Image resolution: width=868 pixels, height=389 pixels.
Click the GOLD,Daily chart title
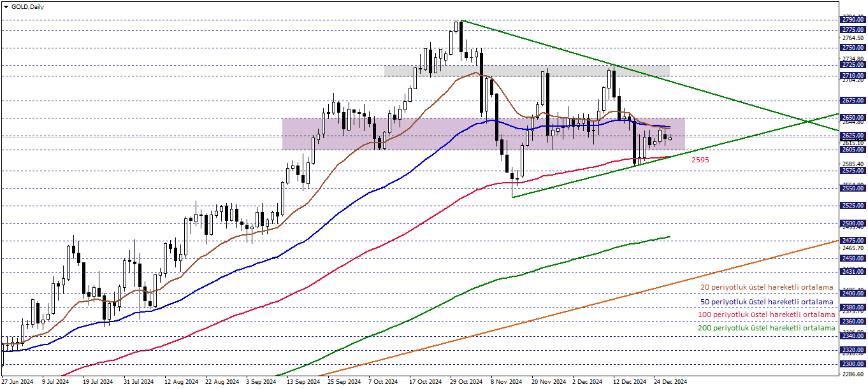pyautogui.click(x=28, y=6)
